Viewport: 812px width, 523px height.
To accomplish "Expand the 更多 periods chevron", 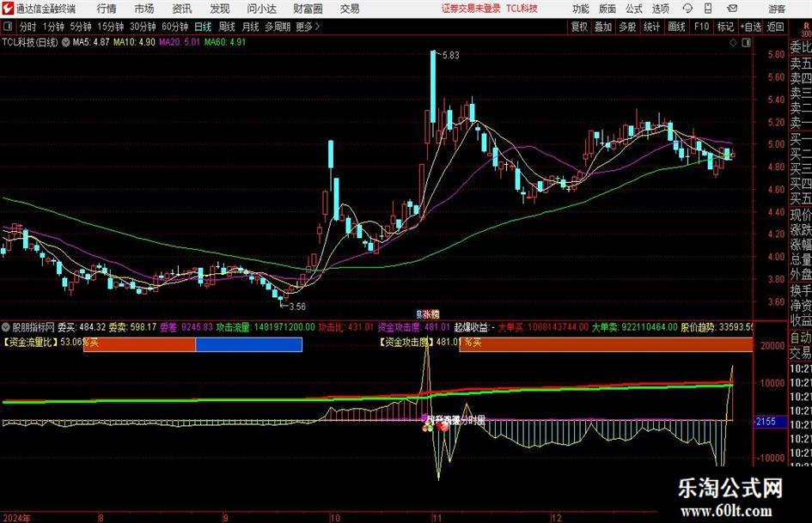I will click(x=317, y=27).
